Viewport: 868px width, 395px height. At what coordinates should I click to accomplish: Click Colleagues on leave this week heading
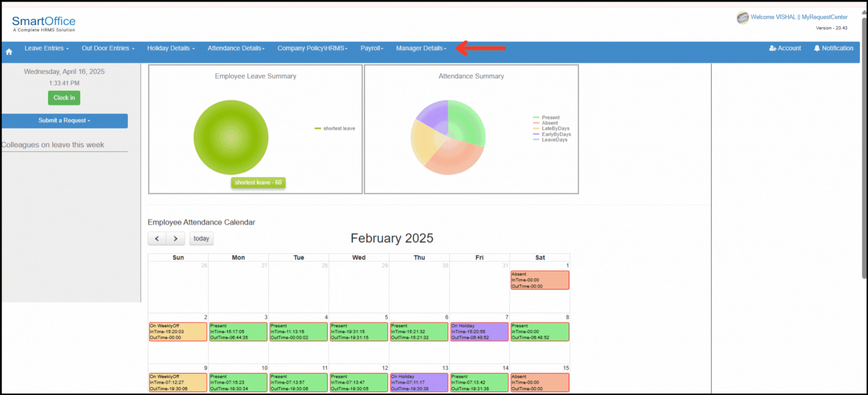pyautogui.click(x=52, y=145)
